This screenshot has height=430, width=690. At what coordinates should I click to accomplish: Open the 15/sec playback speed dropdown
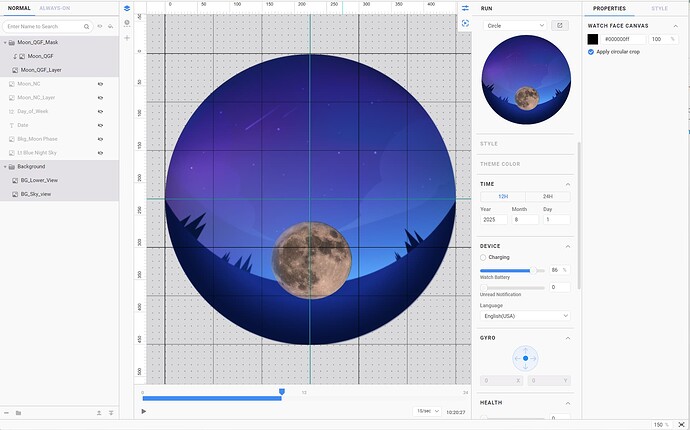427,411
